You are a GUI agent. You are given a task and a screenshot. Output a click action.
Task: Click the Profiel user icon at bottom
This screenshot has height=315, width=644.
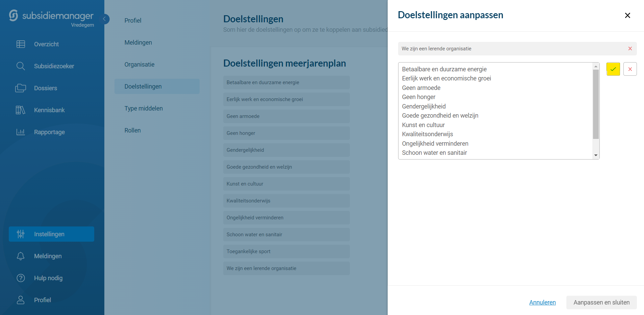[21, 300]
